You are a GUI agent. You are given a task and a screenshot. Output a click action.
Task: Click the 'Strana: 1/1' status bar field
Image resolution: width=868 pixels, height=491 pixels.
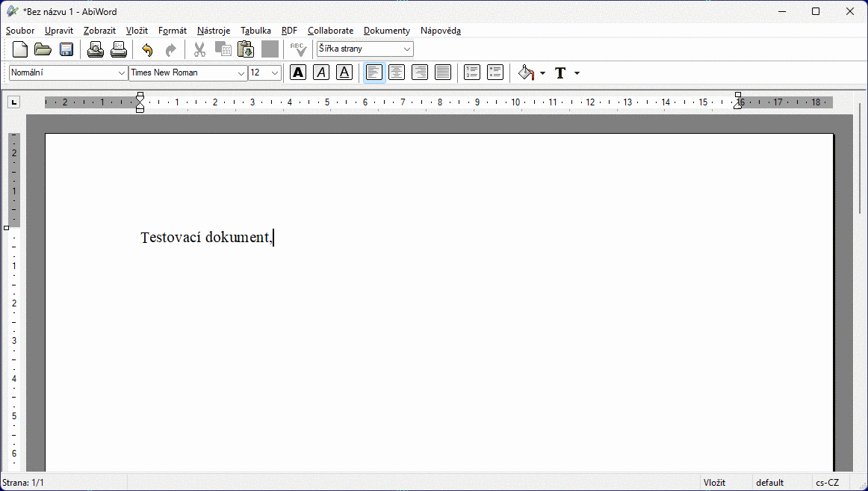(x=63, y=483)
